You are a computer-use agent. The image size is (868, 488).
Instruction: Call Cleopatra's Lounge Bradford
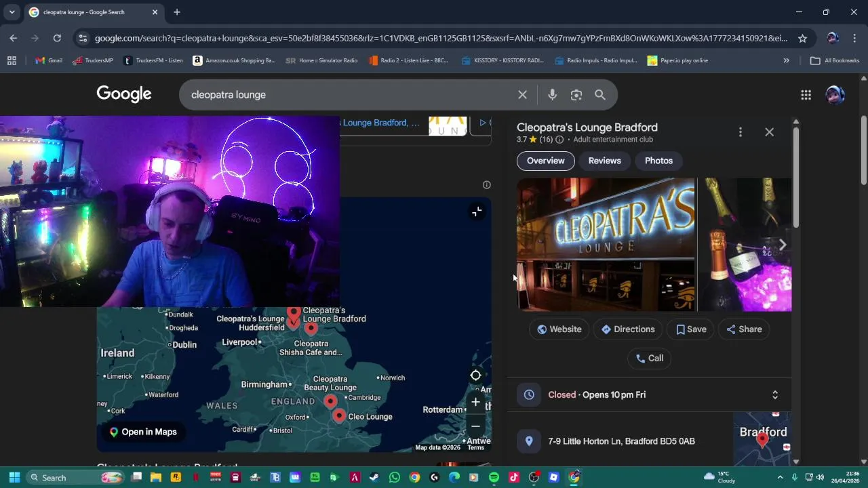point(649,359)
